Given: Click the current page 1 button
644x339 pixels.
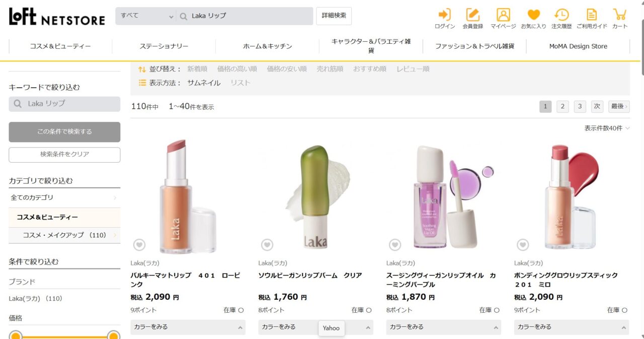Looking at the screenshot, I should pyautogui.click(x=545, y=106).
